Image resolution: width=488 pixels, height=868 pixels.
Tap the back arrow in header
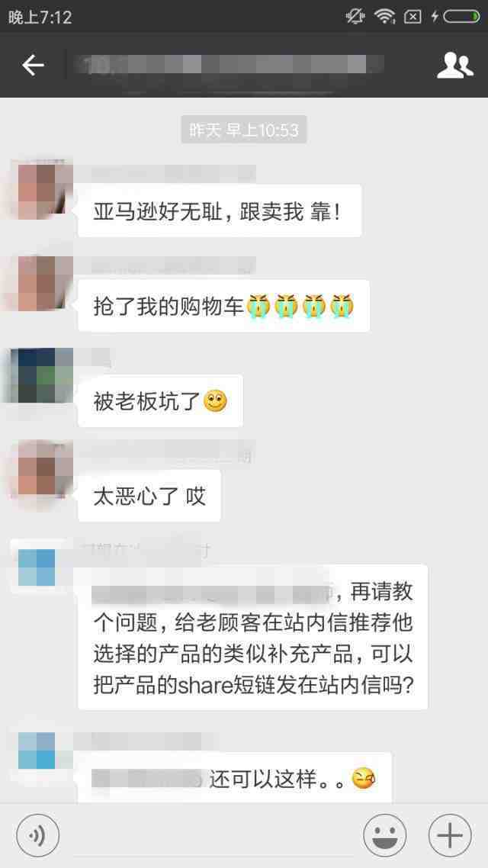coord(33,66)
